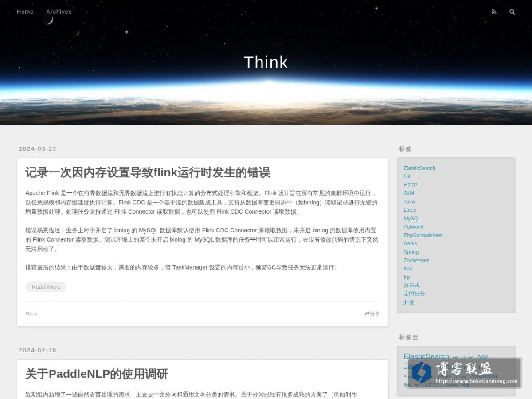Click the PaddleNLP excerpt starting 近期组内新增了

click(x=191, y=395)
